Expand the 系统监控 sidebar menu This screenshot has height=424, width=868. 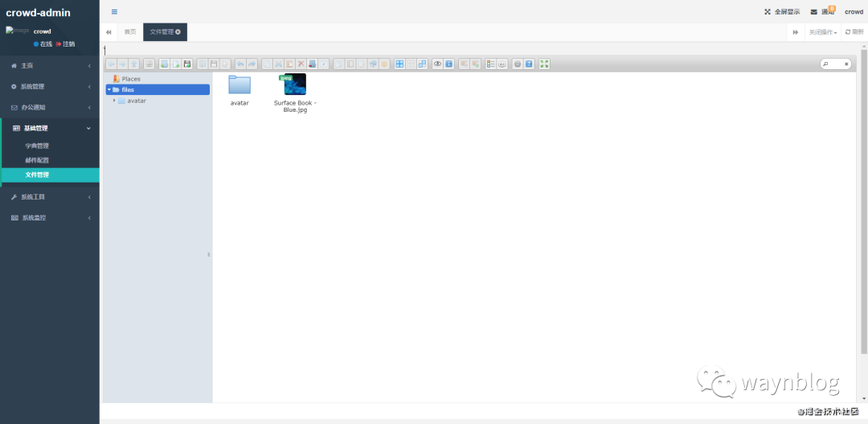point(50,218)
